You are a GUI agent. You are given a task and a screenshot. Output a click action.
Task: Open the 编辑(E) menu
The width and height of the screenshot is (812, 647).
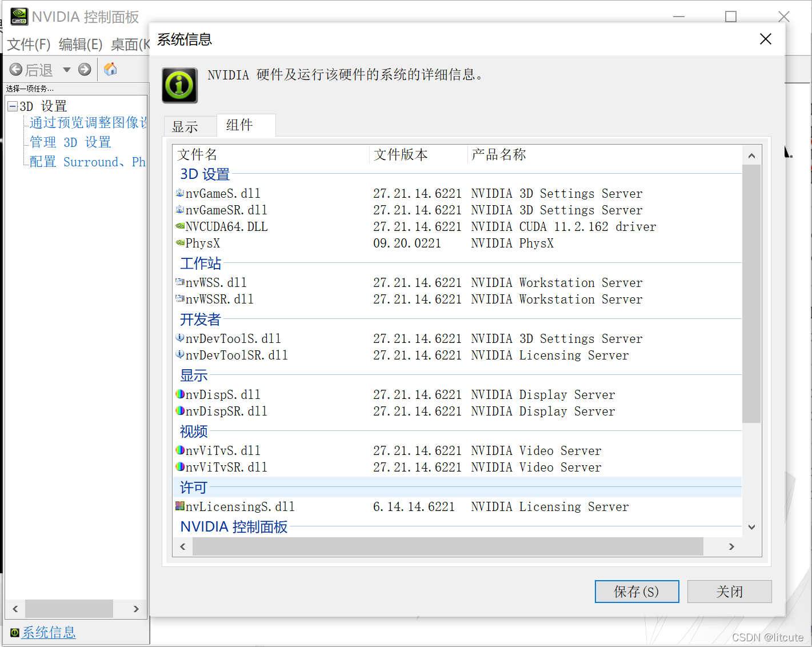point(81,45)
